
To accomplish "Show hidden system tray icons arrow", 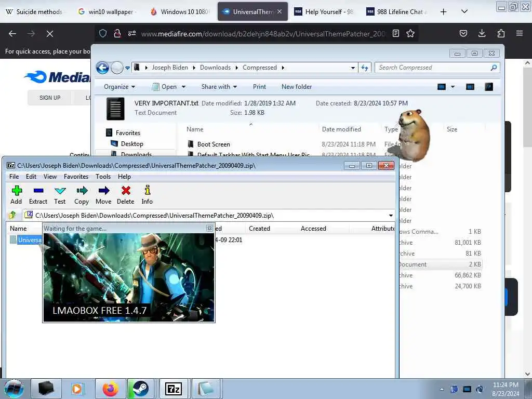I will point(442,389).
